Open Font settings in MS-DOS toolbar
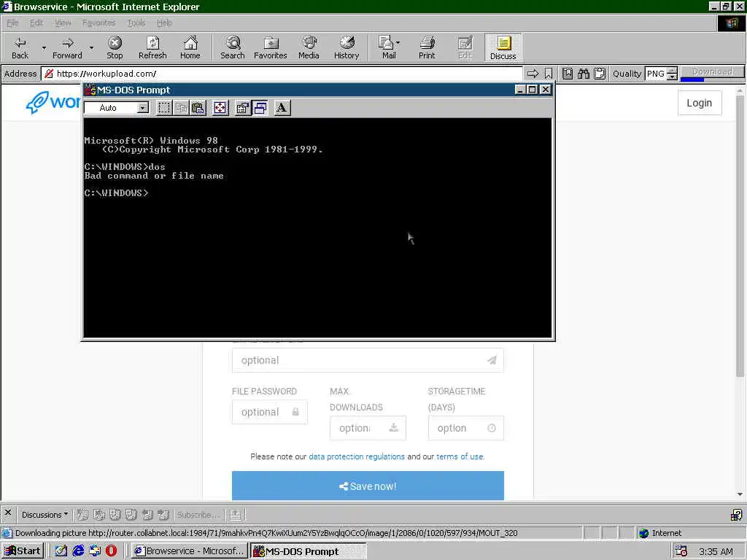The image size is (747, 560). tap(282, 108)
